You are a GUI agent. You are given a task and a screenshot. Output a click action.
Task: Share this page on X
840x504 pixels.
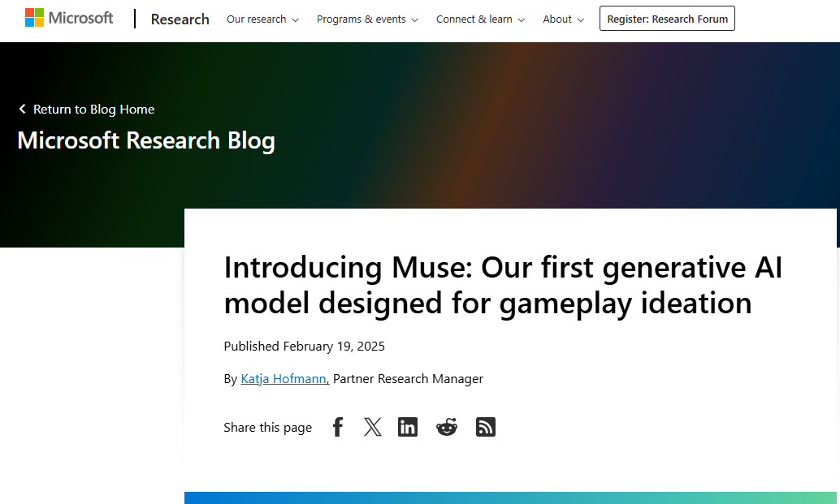(372, 426)
